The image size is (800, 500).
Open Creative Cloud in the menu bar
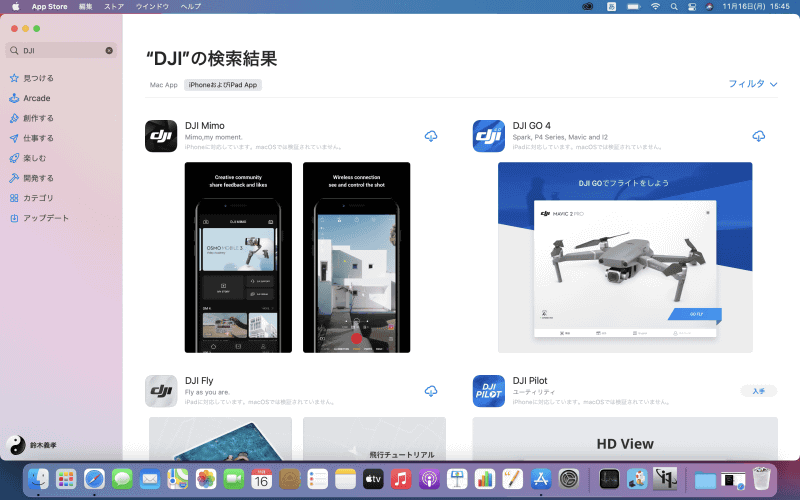point(588,7)
